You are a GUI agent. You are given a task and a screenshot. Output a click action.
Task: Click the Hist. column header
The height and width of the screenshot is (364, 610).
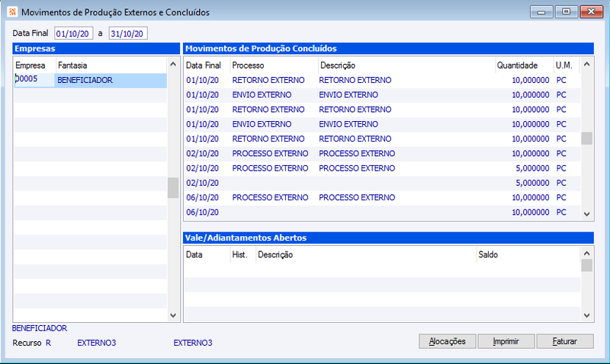[243, 254]
